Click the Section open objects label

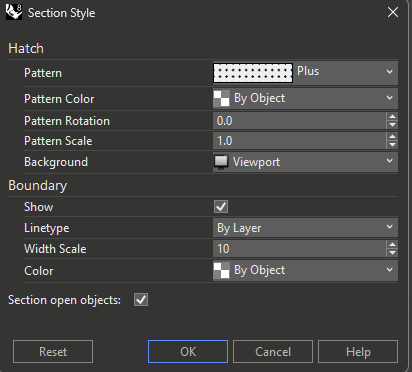(x=64, y=300)
